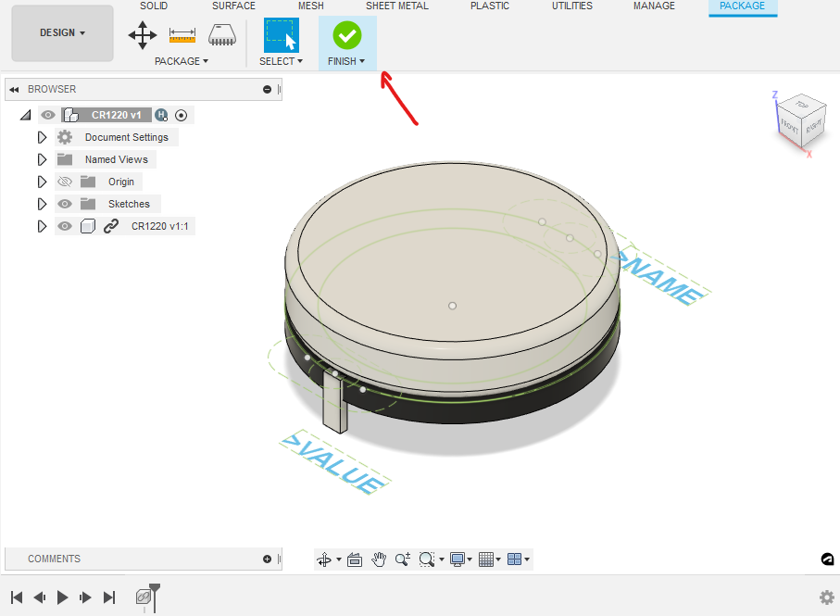Open timeline settings gear icon
Image resolution: width=840 pixels, height=616 pixels.
pos(827,597)
